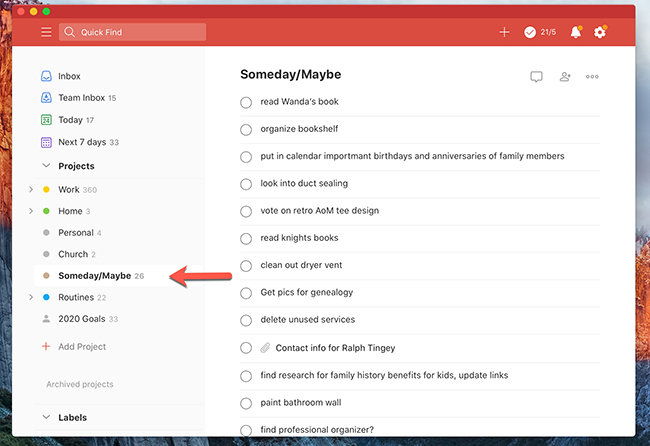This screenshot has width=650, height=446.
Task: Open the hamburger menu icon
Action: [46, 32]
